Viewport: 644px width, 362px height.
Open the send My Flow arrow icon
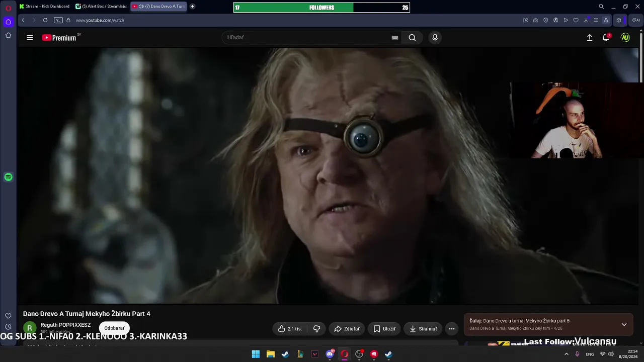(x=566, y=20)
